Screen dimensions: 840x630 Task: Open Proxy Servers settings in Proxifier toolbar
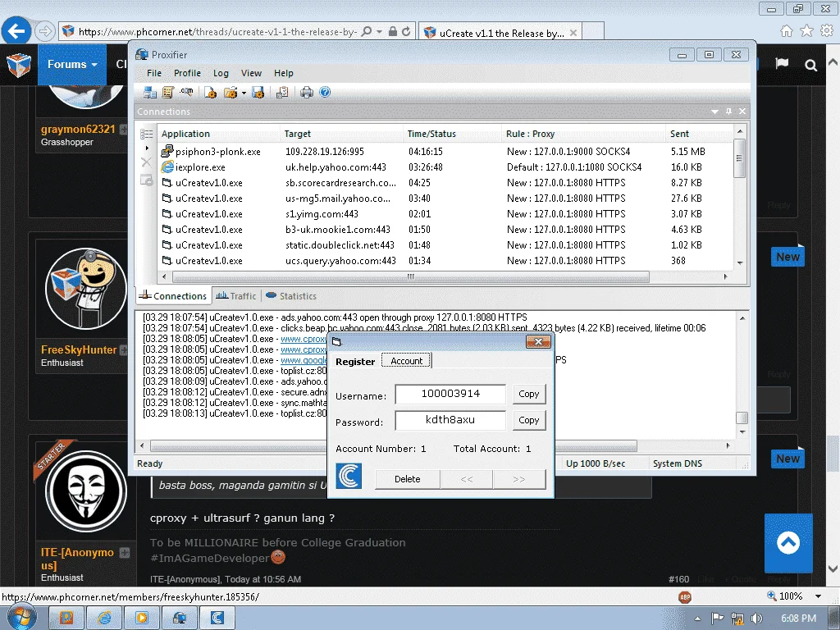150,92
